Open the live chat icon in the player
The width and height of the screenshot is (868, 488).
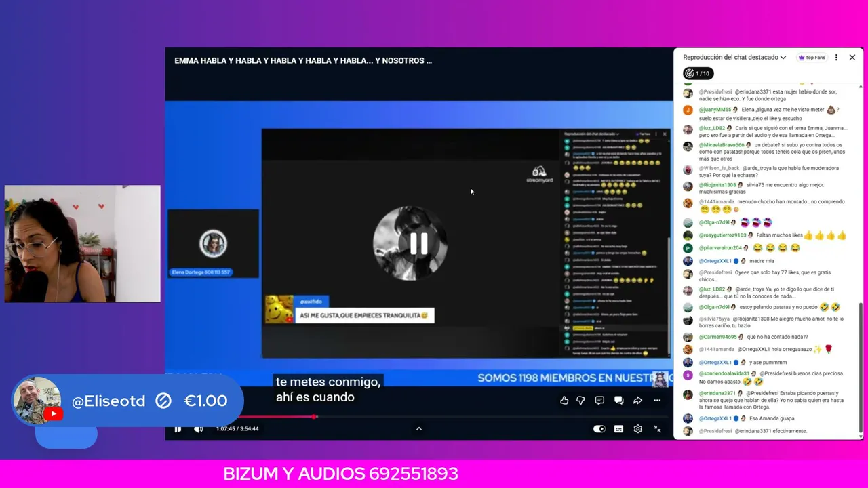618,401
